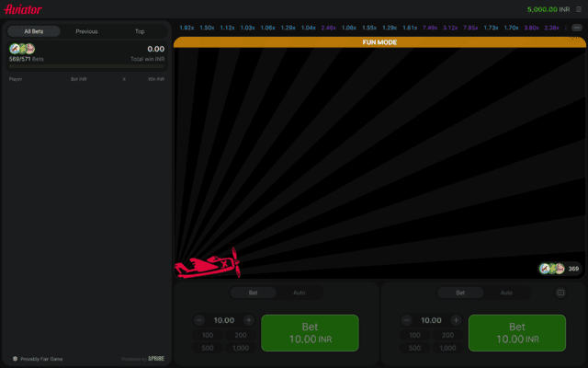588x368 pixels.
Task: Click the first panel 10.00 amount field
Action: (224, 320)
